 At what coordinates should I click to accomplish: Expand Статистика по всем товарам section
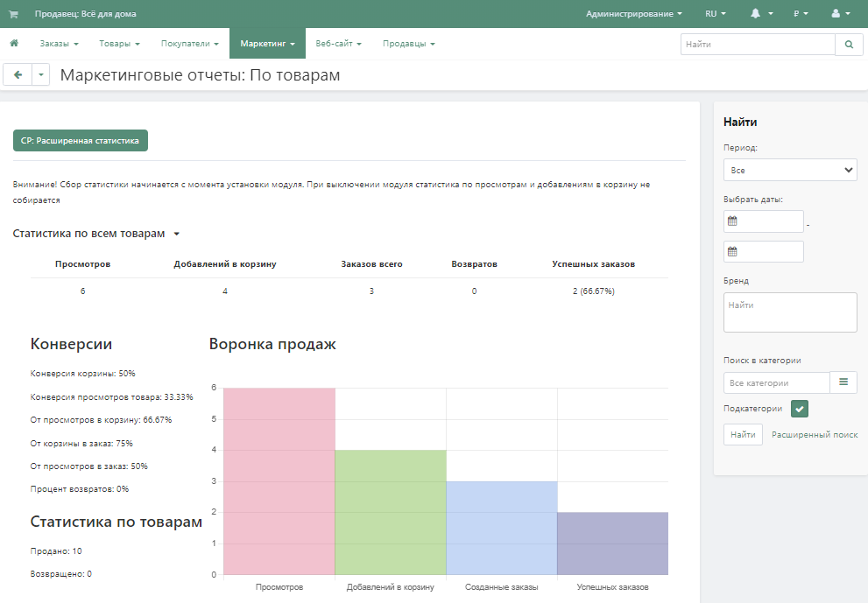(x=96, y=234)
